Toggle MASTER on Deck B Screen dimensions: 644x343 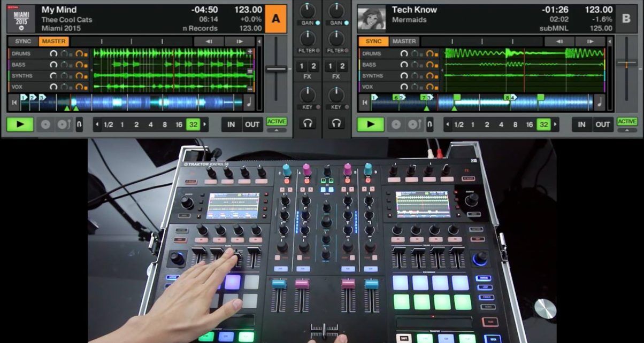tap(404, 41)
